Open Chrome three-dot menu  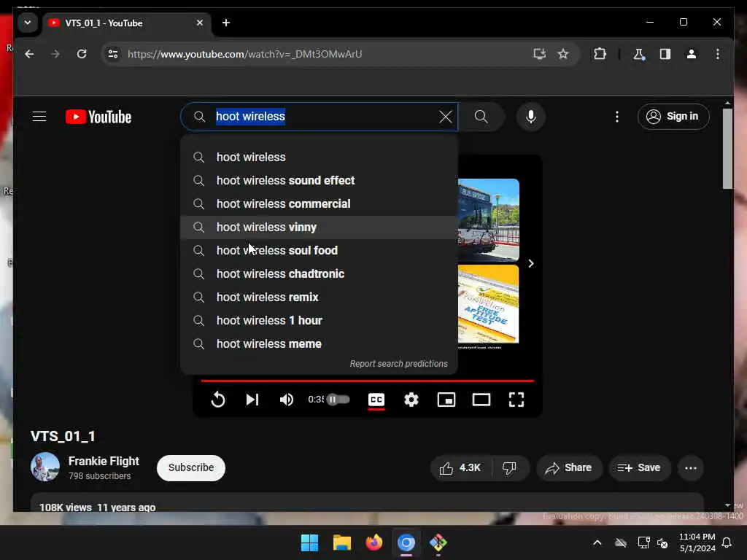click(x=718, y=54)
